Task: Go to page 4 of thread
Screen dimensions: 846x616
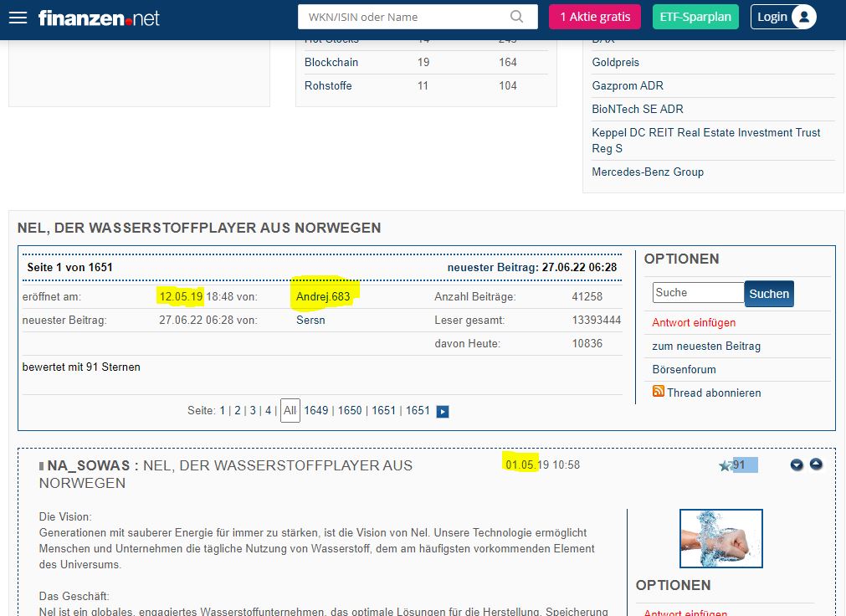Action: 268,410
